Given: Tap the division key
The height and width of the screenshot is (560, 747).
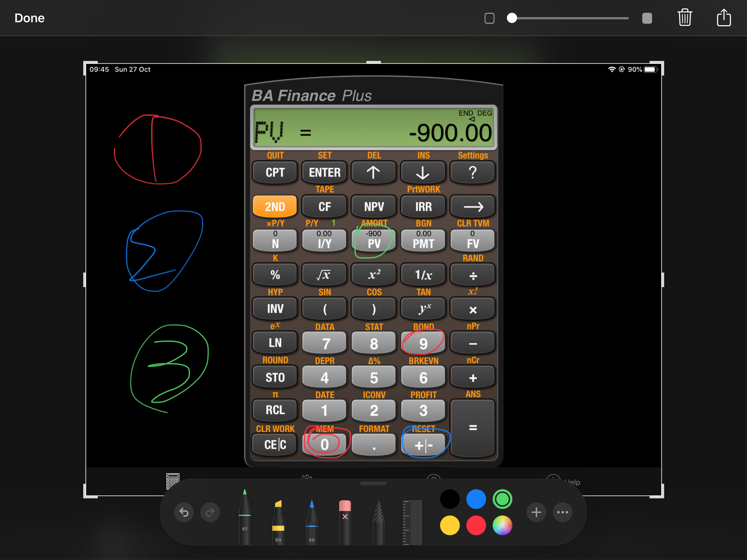Looking at the screenshot, I should [x=472, y=275].
